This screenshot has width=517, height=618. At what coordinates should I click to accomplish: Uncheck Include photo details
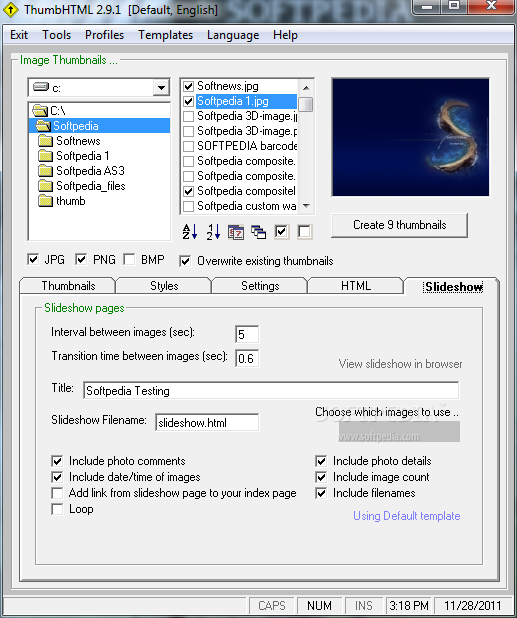(321, 461)
